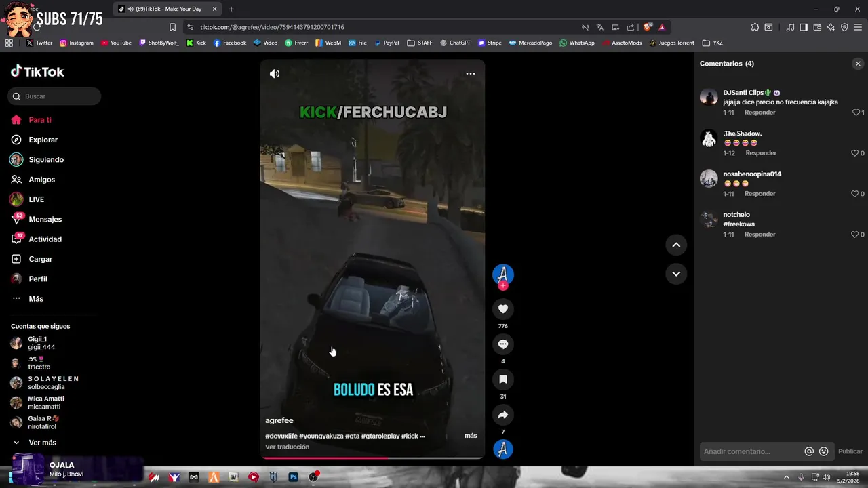Screen dimensions: 868x488
Task: Open solbeccaglia followed account
Action: 46,383
